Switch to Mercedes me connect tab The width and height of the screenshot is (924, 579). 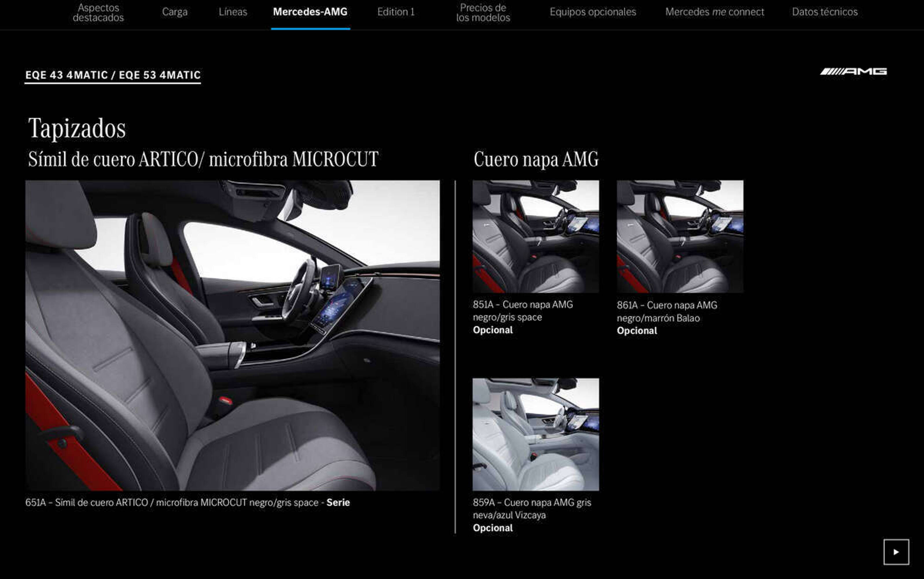pos(714,12)
